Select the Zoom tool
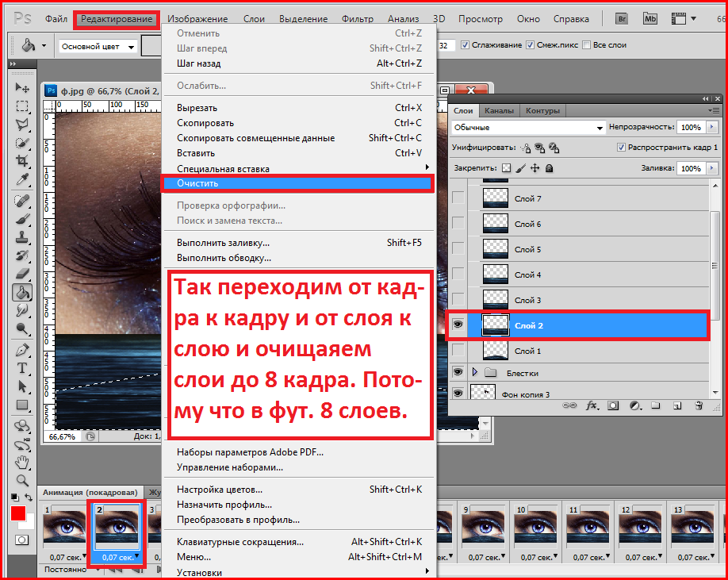The image size is (728, 580). (x=22, y=481)
